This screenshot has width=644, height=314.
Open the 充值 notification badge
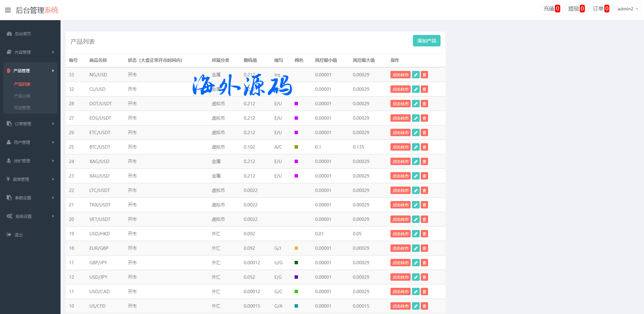pos(552,9)
